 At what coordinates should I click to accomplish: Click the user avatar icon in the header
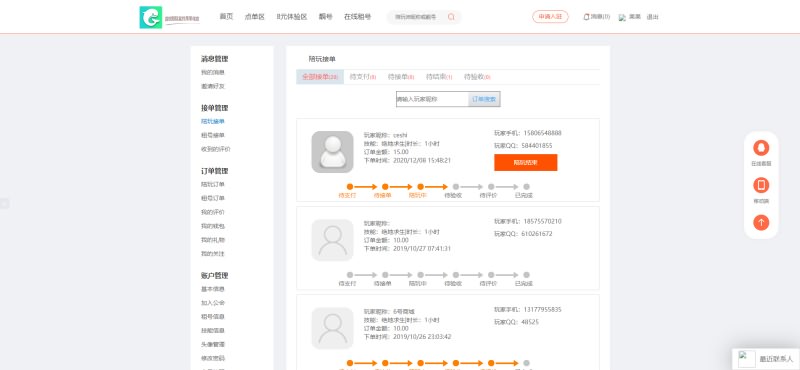coord(622,17)
